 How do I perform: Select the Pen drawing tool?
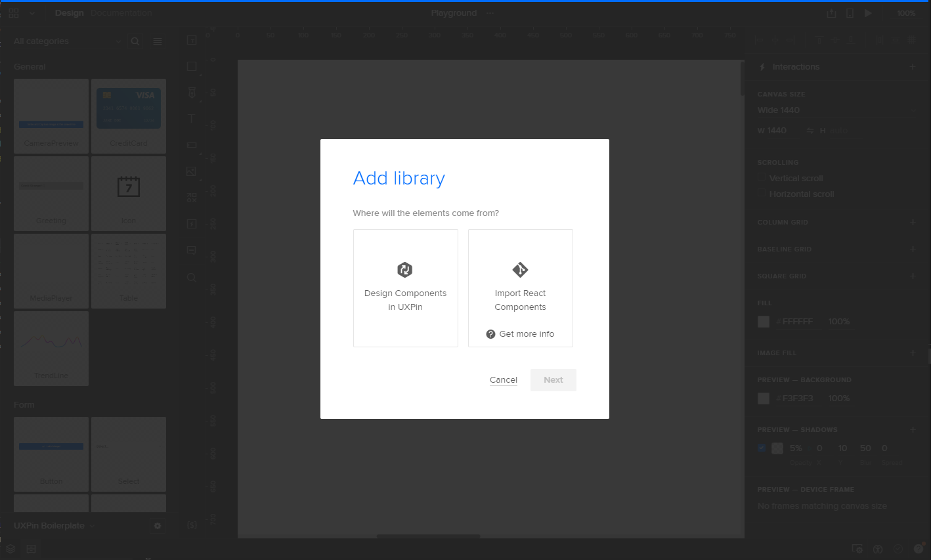[x=192, y=93]
